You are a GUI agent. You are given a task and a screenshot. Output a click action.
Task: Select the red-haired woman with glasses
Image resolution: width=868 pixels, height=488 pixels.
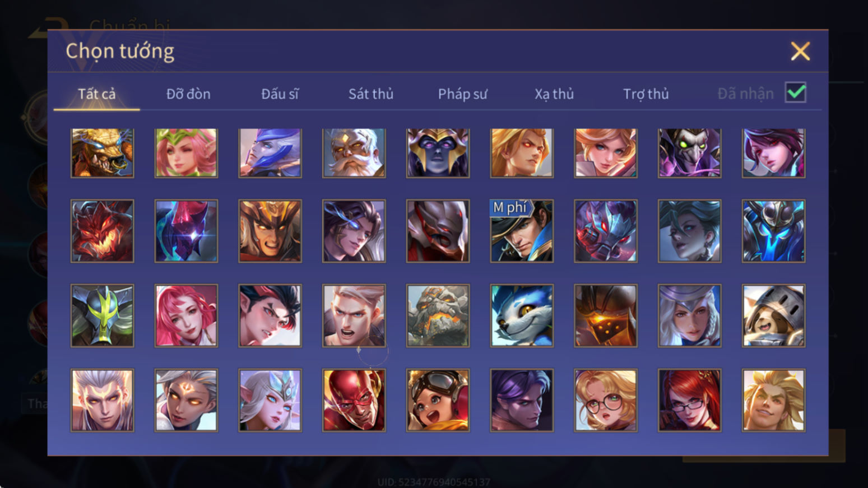pyautogui.click(x=689, y=400)
